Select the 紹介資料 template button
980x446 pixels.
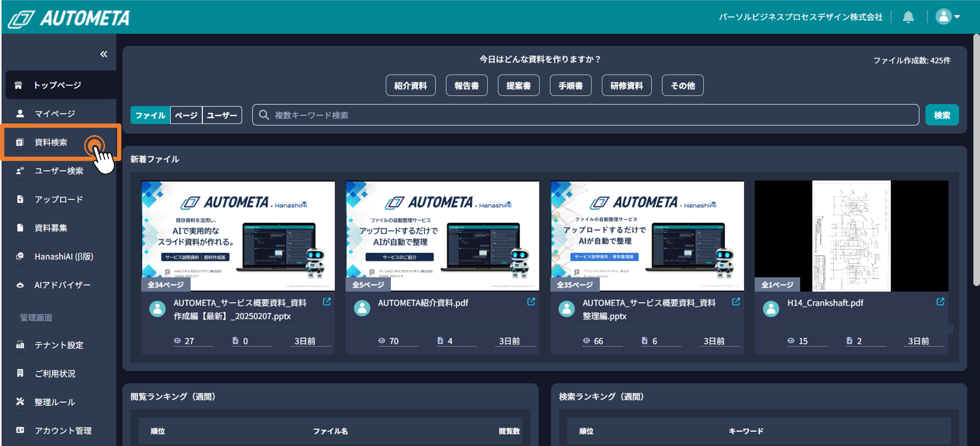410,86
